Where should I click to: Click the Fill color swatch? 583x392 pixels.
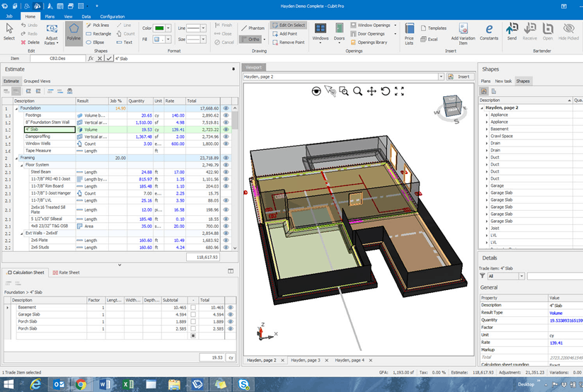point(157,39)
